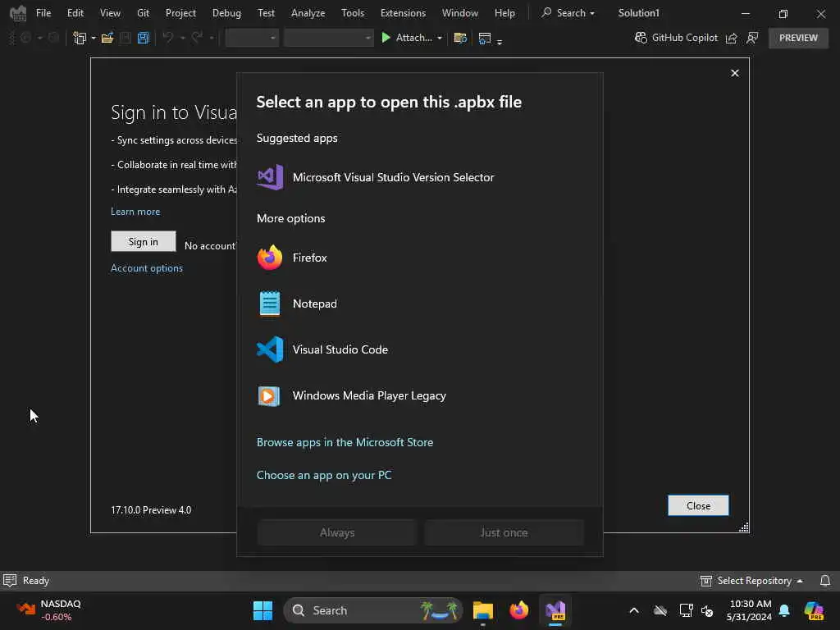This screenshot has width=840, height=630.
Task: Click the Close button in sign-in dialog
Action: coord(698,505)
